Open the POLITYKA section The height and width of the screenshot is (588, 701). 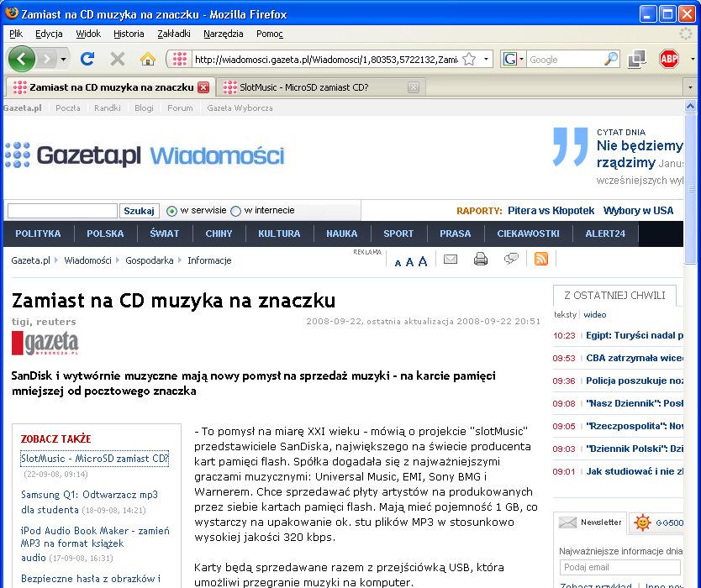click(x=38, y=234)
